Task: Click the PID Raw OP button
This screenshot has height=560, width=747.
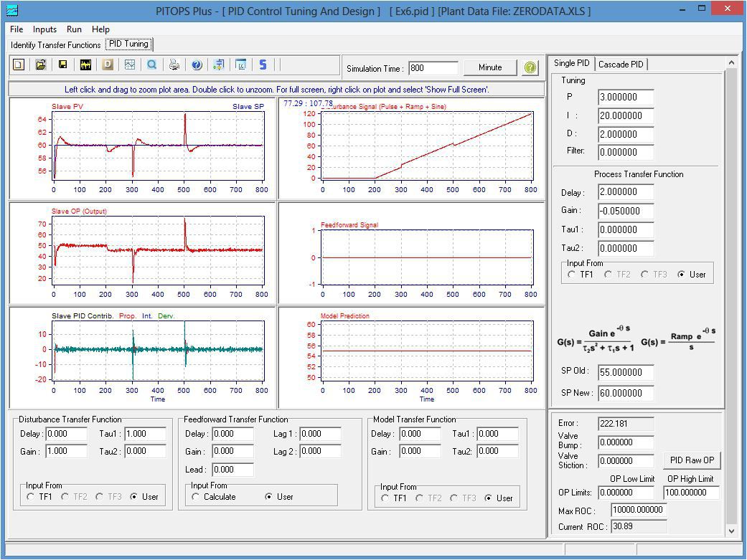Action: coord(692,460)
